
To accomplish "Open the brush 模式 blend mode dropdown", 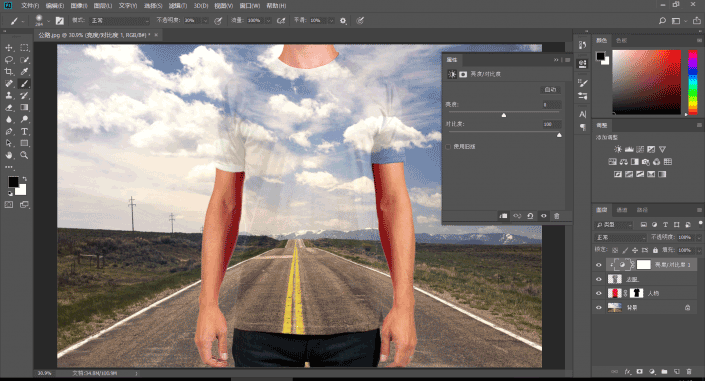I will [119, 21].
